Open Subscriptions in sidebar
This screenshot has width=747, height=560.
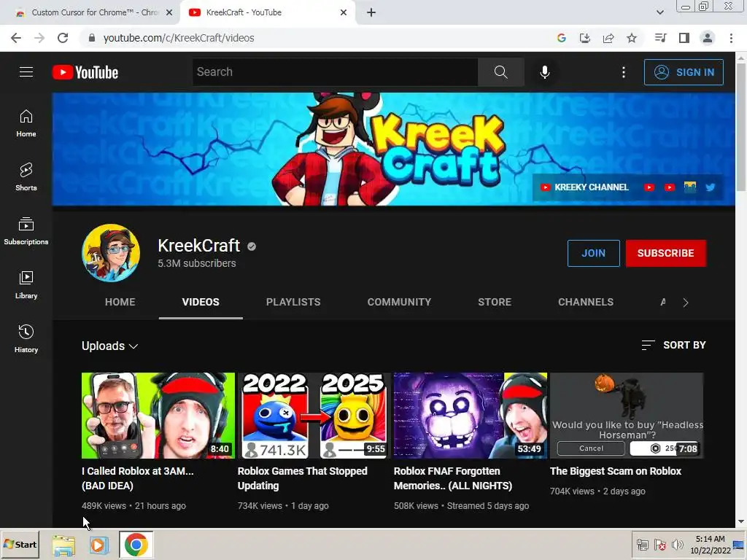[x=26, y=230]
